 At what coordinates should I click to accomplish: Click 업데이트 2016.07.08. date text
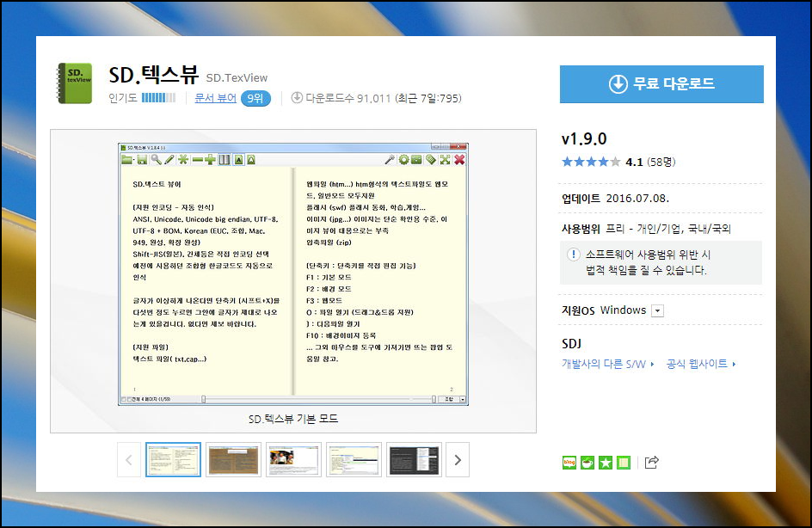pyautogui.click(x=615, y=199)
